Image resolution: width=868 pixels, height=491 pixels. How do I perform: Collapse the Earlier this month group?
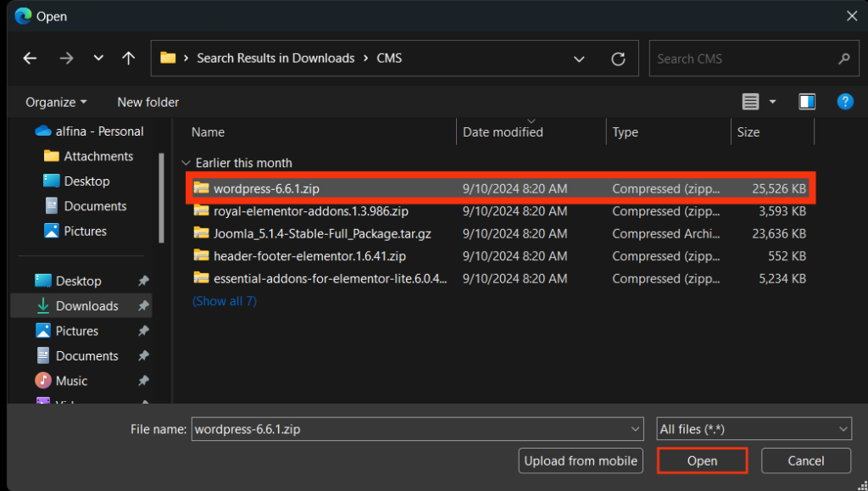[186, 163]
